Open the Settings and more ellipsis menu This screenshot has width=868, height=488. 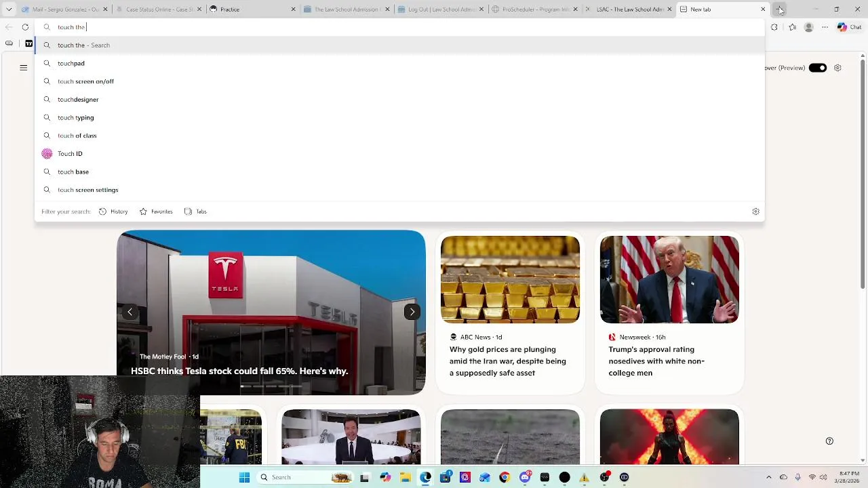825,27
